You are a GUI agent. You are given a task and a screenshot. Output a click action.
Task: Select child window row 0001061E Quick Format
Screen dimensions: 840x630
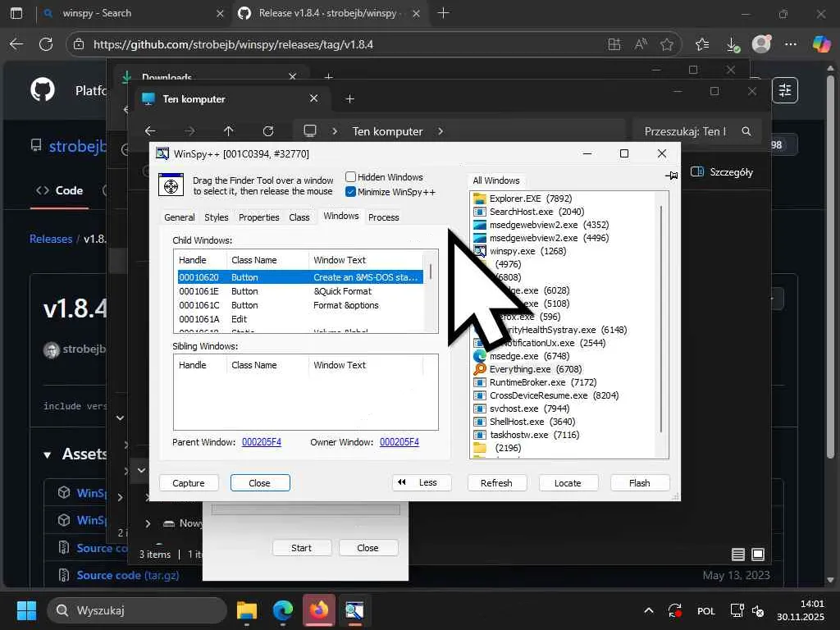300,291
